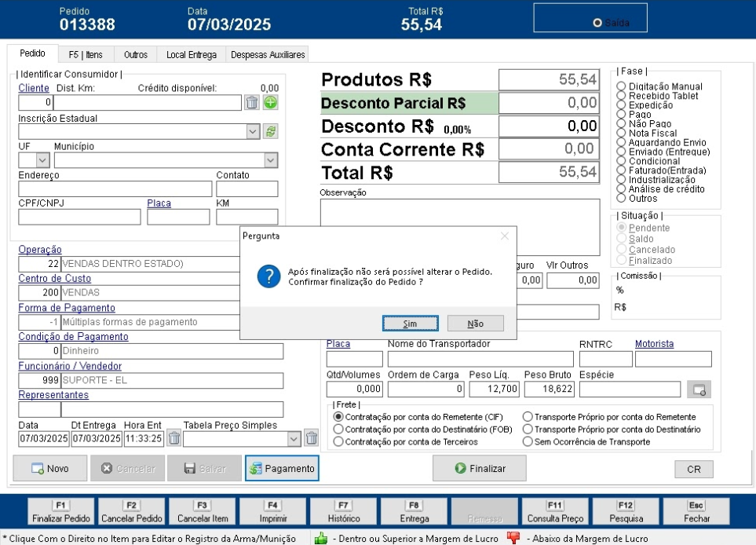Screen dimensions: 756x545
Task: Click the Peso Bruto field showing 18,622
Action: pos(550,389)
